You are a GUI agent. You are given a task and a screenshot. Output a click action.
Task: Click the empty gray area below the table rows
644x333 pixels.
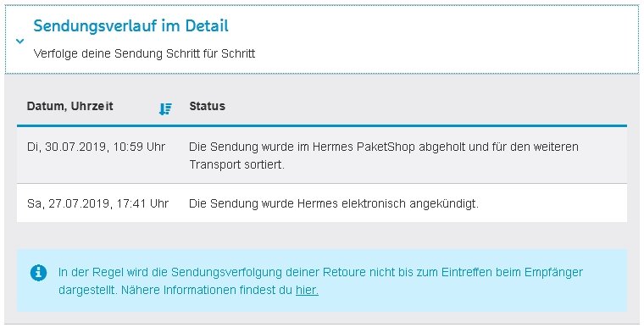click(322, 236)
